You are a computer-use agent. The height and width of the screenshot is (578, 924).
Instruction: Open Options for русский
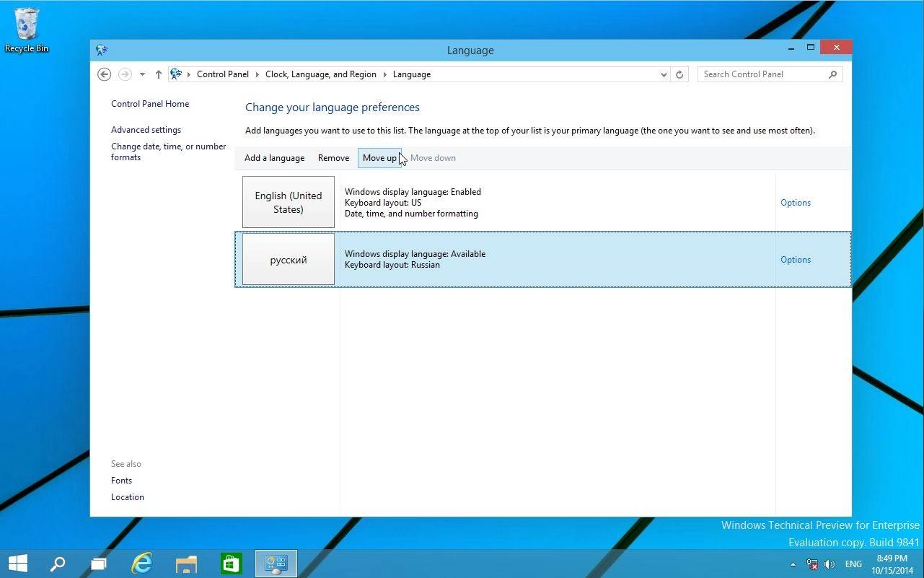point(796,260)
